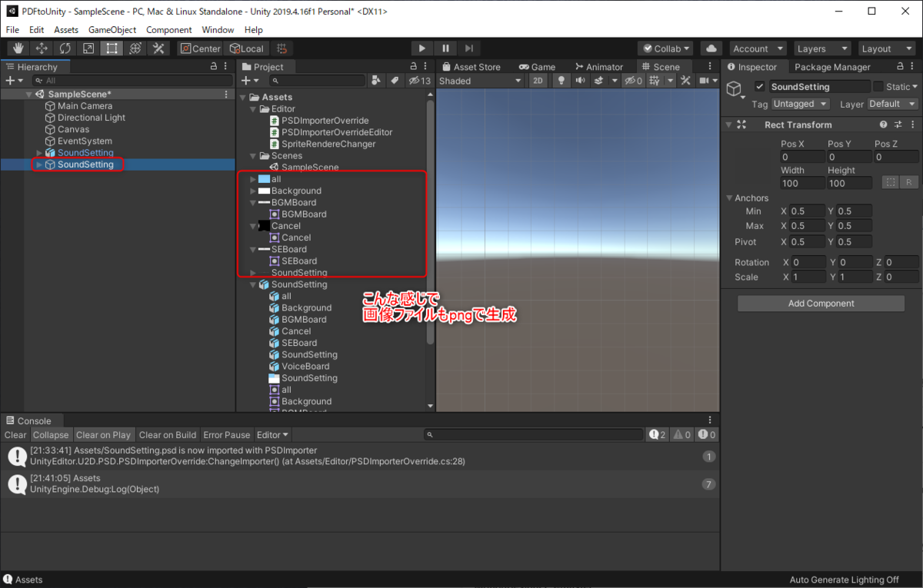Open custom editor tools
923x588 pixels.
[x=158, y=48]
